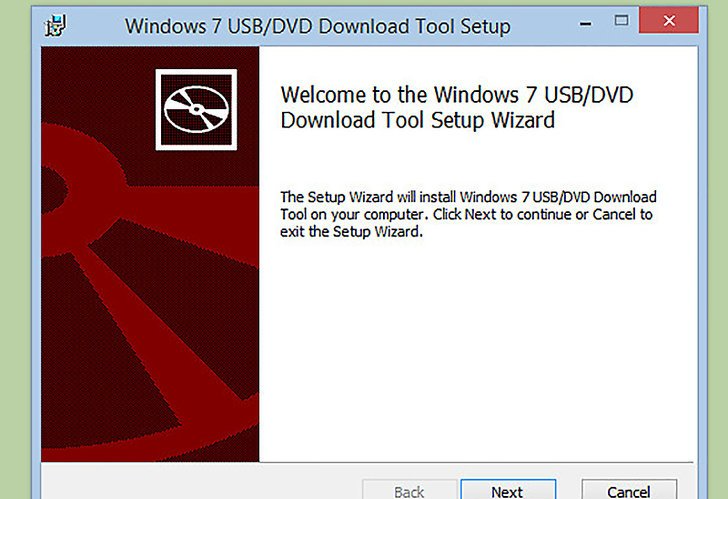Click the 'Windows 7 USB/DVD Download Tool Setup' title
This screenshot has height=546, width=728.
click(x=318, y=26)
